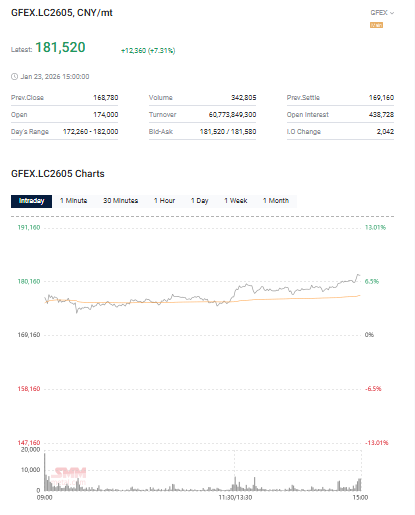Image resolution: width=415 pixels, height=515 pixels.
Task: Click the clock icon beside timestamp
Action: pyautogui.click(x=14, y=77)
